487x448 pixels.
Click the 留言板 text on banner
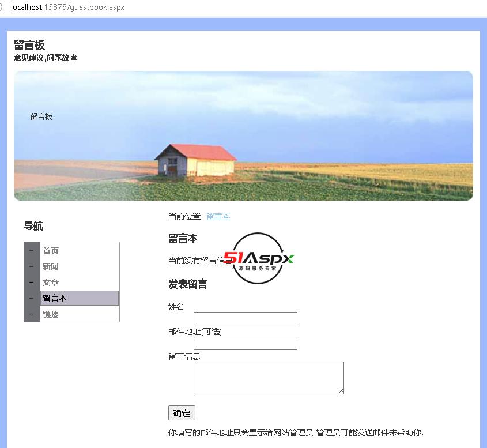point(41,116)
